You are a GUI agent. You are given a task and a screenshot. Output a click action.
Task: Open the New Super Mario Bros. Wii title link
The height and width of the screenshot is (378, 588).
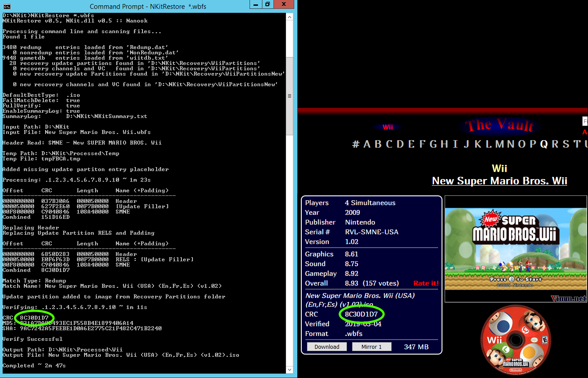point(500,181)
